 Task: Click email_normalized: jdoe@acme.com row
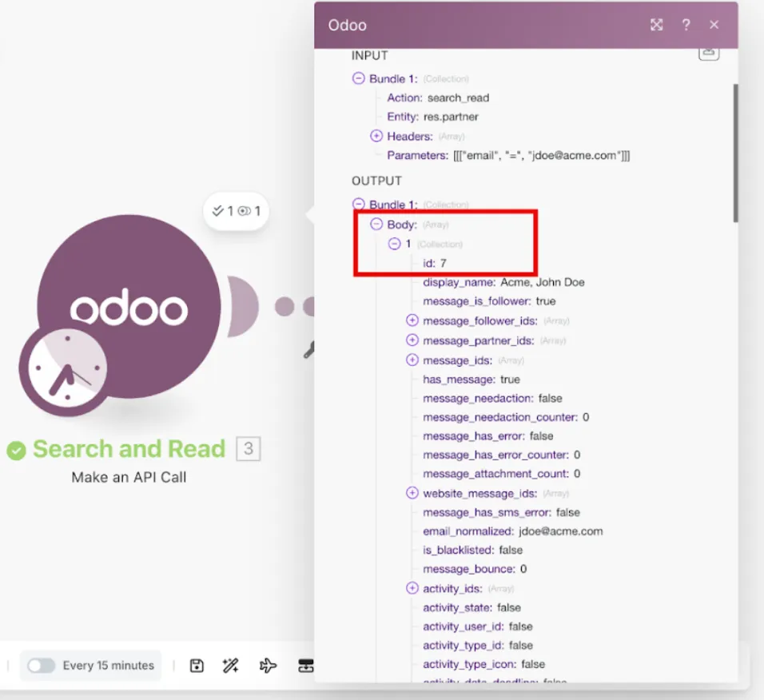tap(512, 531)
